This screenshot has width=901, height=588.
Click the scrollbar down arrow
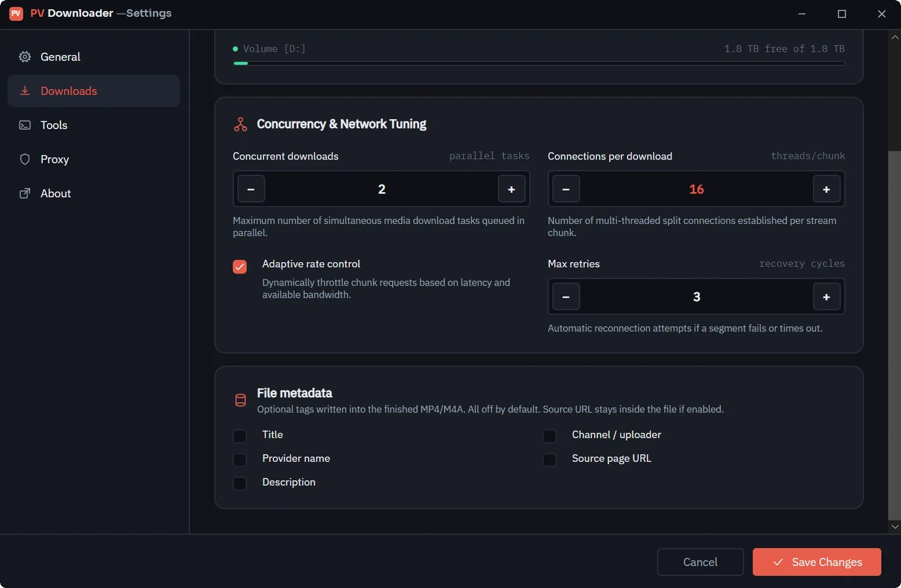895,527
